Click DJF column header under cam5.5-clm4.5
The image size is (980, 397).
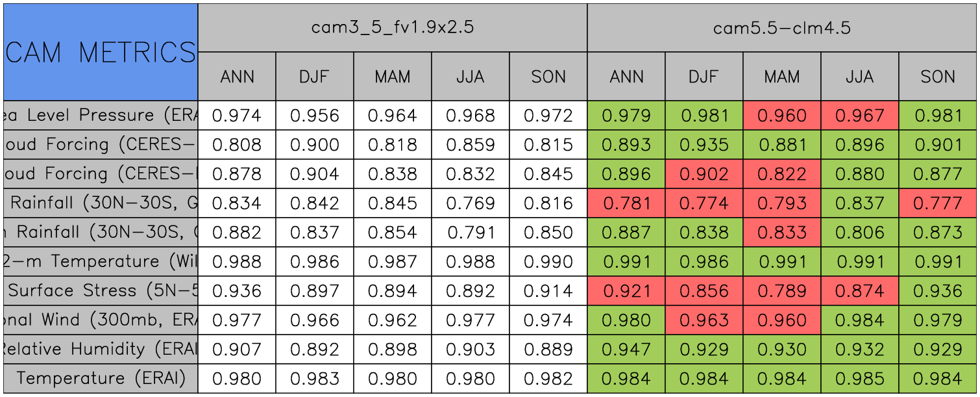pos(704,77)
